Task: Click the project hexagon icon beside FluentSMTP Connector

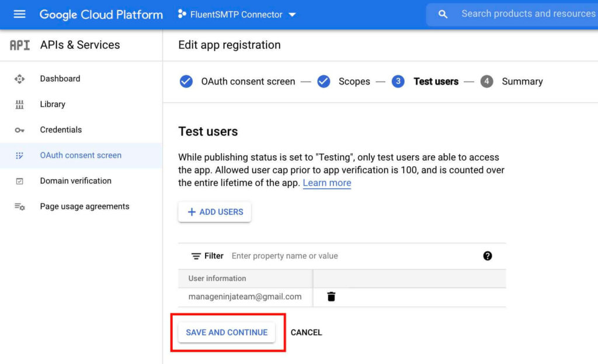Action: pos(182,15)
